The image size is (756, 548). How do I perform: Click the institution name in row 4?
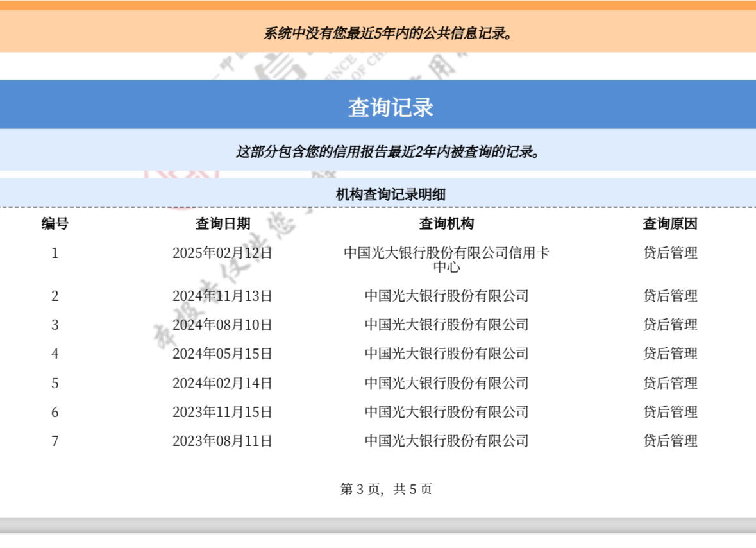[x=446, y=354]
